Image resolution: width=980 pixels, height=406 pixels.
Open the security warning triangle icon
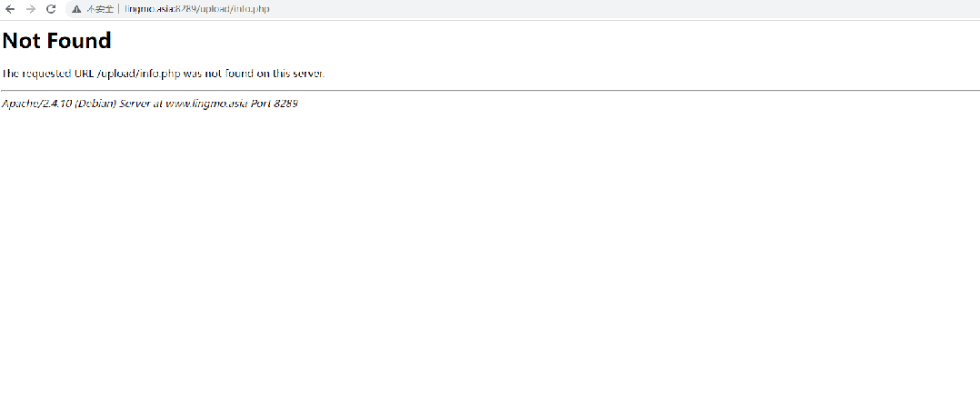tap(76, 9)
